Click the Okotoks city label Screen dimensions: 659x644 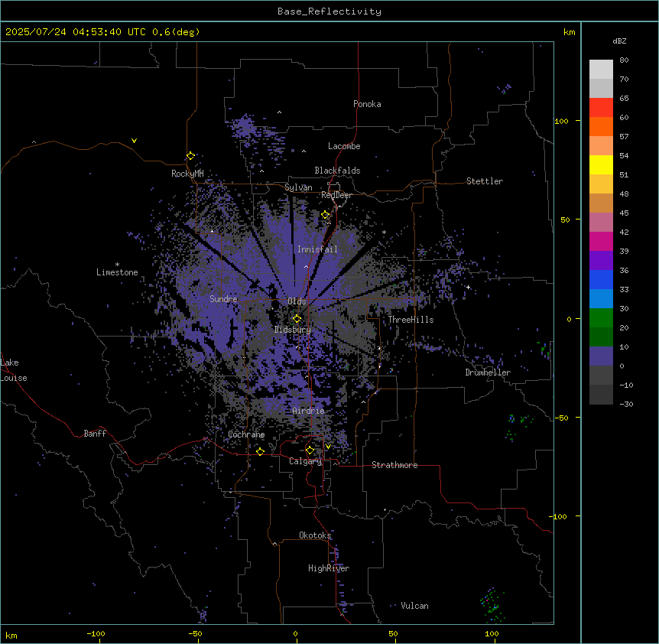coord(315,535)
